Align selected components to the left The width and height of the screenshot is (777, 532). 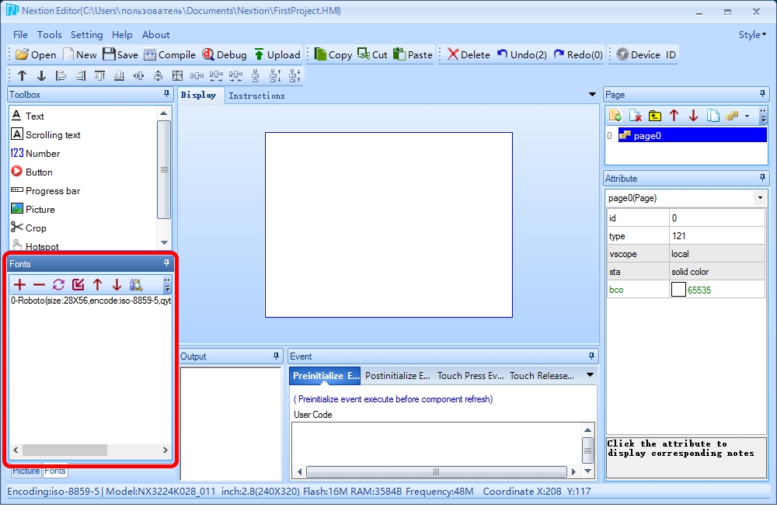tap(61, 76)
